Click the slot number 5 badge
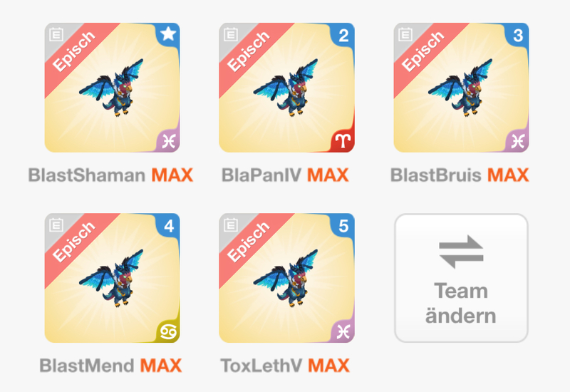 tap(343, 226)
